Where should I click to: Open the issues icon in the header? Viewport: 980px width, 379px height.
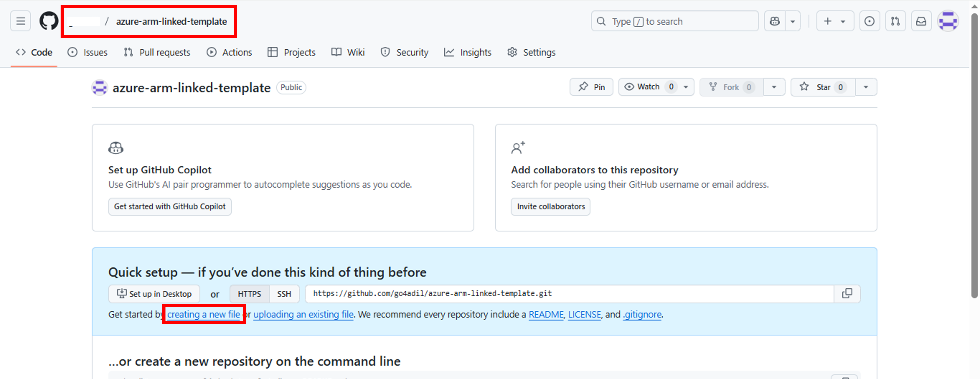click(x=870, y=21)
